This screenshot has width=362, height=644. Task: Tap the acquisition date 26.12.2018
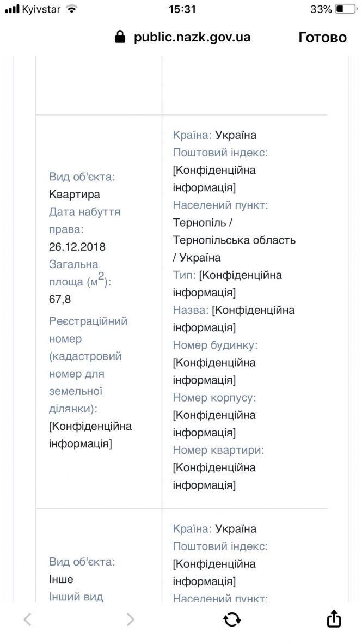(x=77, y=247)
